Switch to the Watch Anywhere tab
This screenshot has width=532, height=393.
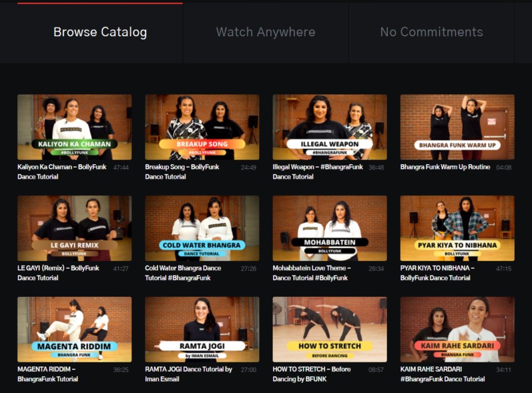pyautogui.click(x=266, y=32)
